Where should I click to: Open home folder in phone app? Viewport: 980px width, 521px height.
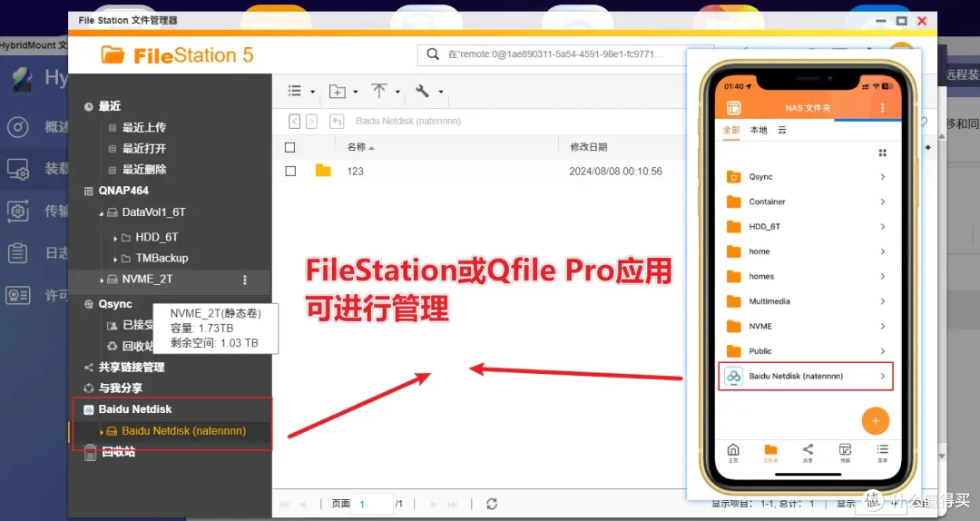point(807,251)
